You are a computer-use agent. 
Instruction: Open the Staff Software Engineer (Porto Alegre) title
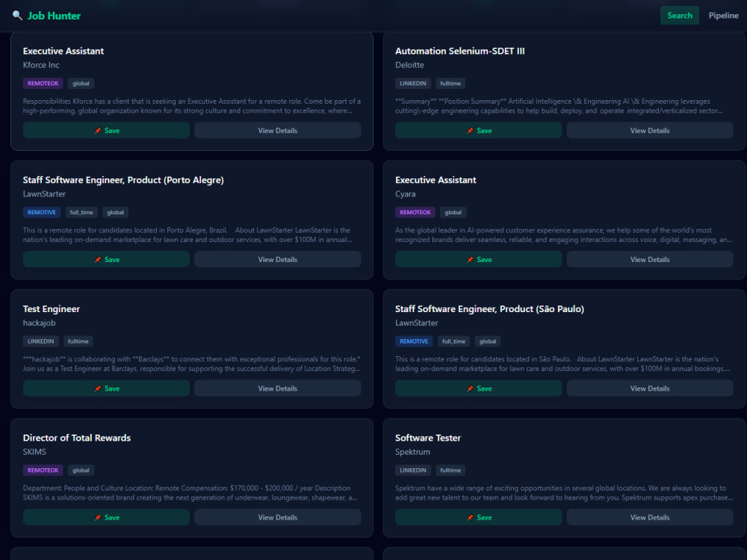pyautogui.click(x=123, y=180)
